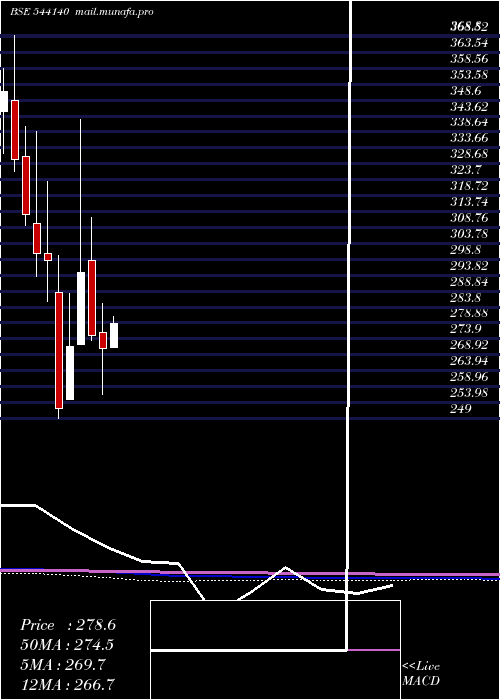Click the 293.82 price axis label
Viewport: 500px width, 700px height.
469,266
